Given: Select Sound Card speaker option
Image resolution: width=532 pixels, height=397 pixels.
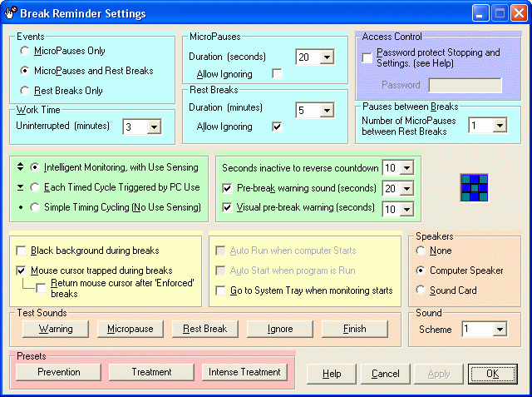Looking at the screenshot, I should click(421, 290).
